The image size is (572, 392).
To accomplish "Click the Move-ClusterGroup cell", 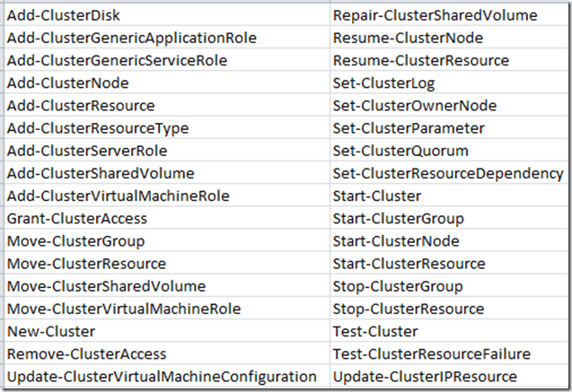I will click(x=75, y=241).
